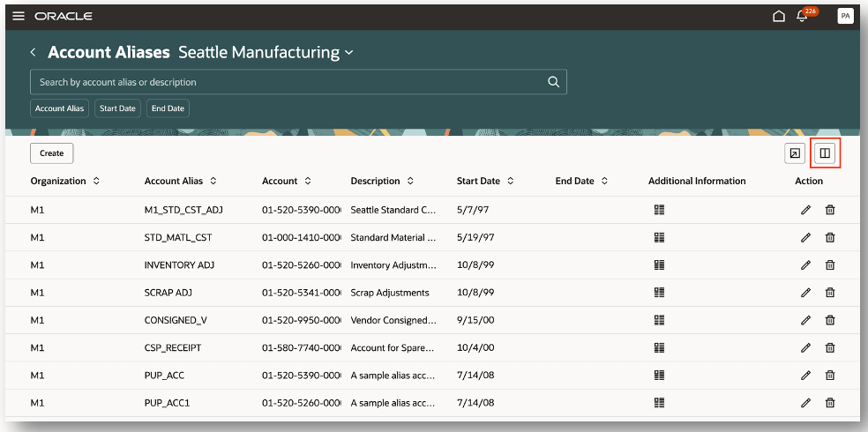868x432 pixels.
Task: Delete the CSP_RECEIPT alias
Action: pyautogui.click(x=830, y=347)
